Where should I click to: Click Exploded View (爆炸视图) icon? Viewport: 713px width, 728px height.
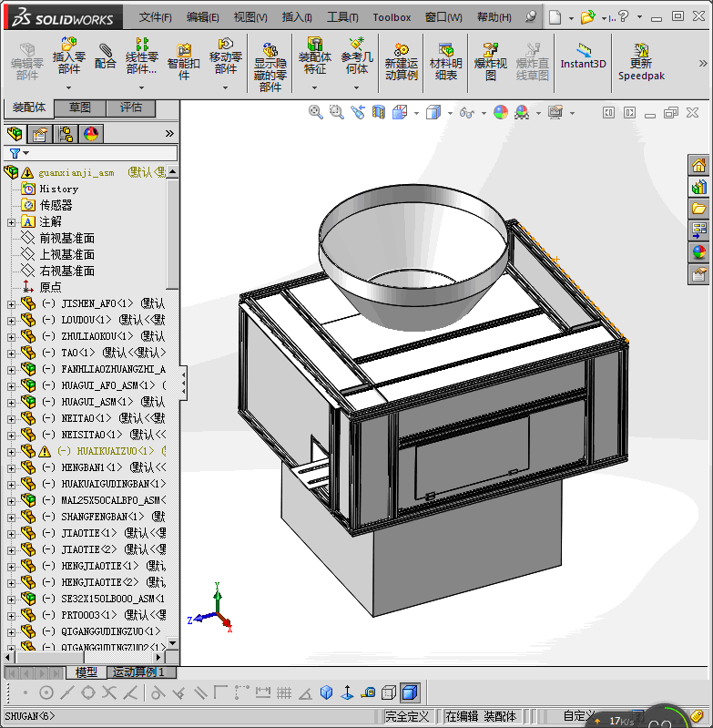coord(490,61)
